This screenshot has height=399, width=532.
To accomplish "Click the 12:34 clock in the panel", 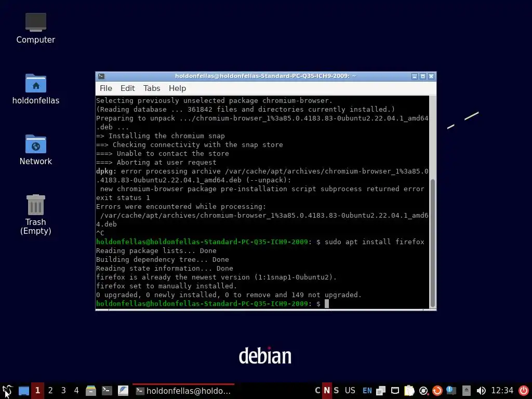I will (502, 391).
